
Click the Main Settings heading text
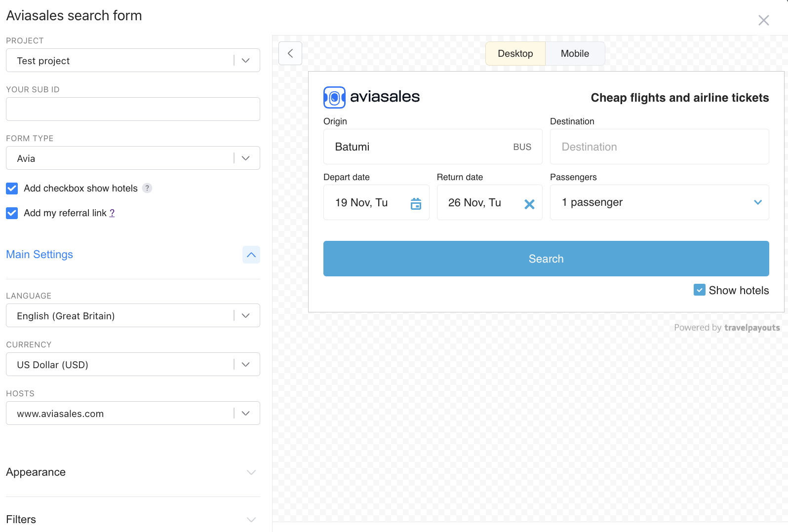[x=39, y=255]
